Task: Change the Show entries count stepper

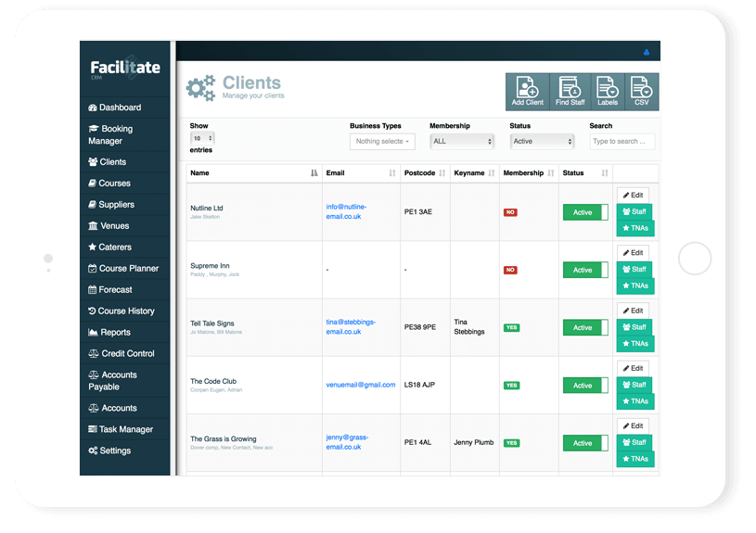Action: pyautogui.click(x=202, y=137)
